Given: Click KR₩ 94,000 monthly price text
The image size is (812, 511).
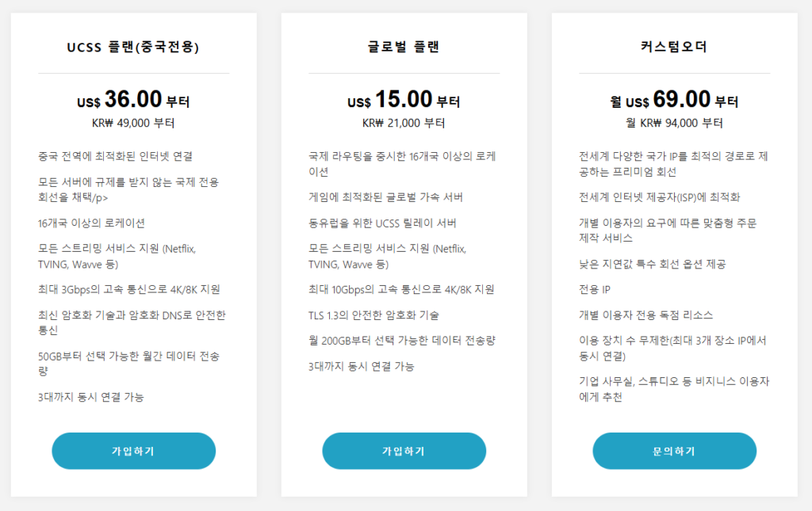Looking at the screenshot, I should click(x=674, y=123).
